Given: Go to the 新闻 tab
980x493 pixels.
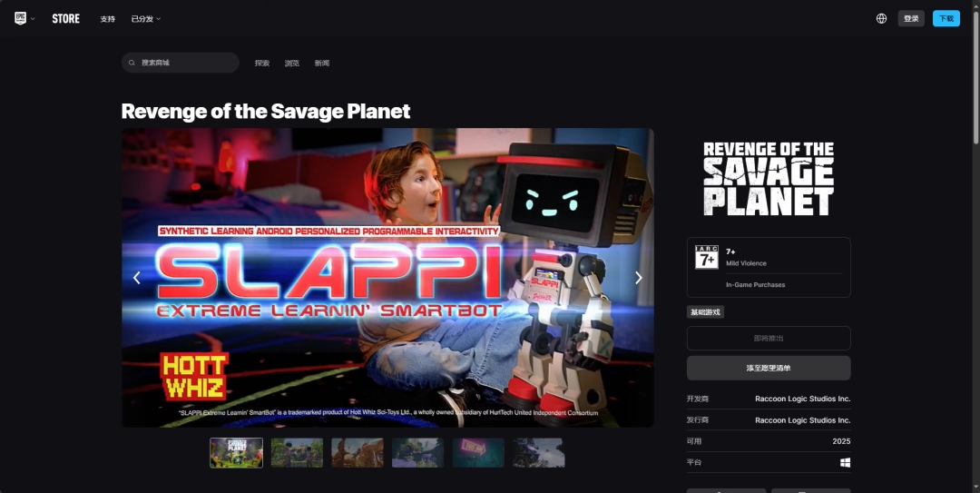Looking at the screenshot, I should (x=321, y=63).
